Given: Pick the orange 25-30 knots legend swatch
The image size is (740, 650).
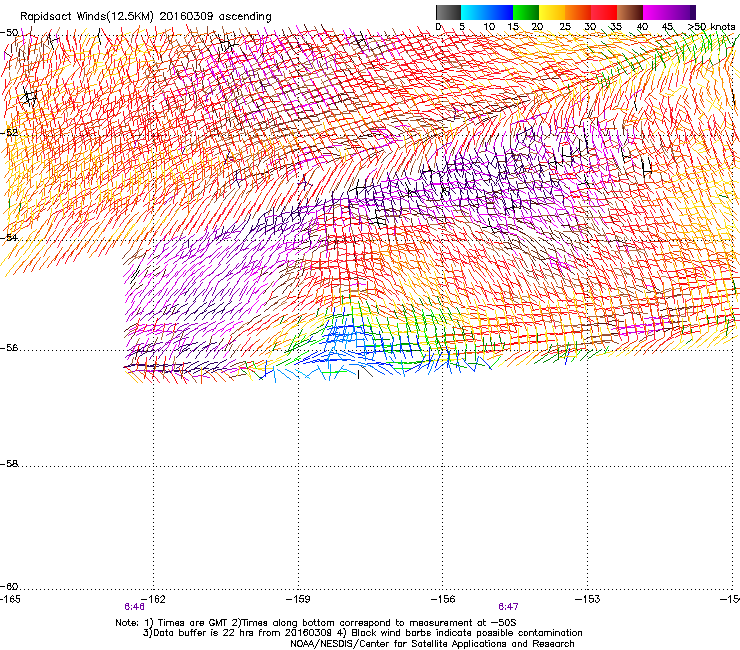Looking at the screenshot, I should click(578, 12).
